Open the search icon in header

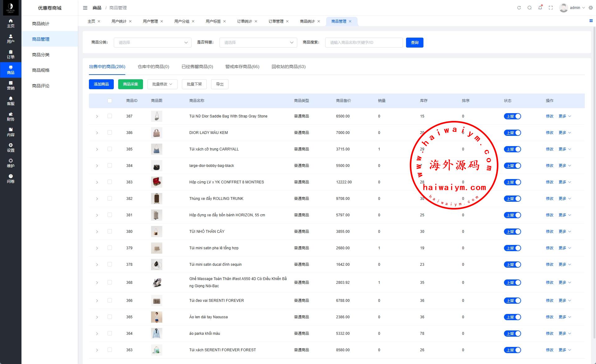(529, 8)
